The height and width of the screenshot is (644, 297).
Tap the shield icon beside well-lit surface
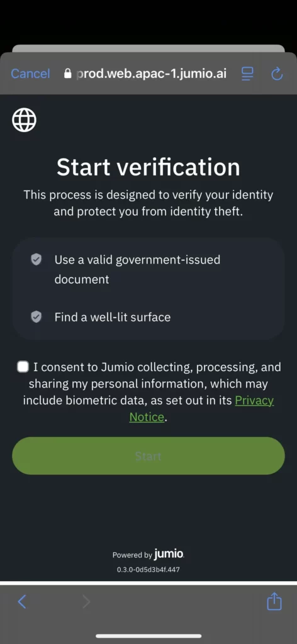click(36, 317)
